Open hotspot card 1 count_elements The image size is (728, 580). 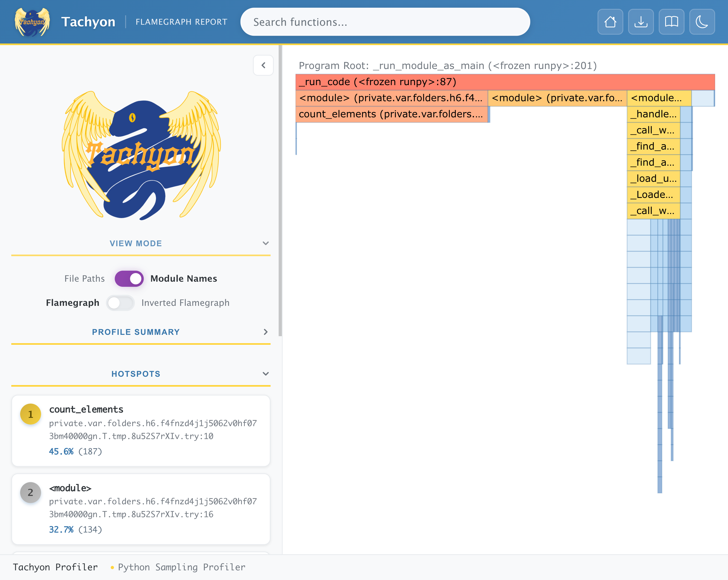(x=141, y=431)
